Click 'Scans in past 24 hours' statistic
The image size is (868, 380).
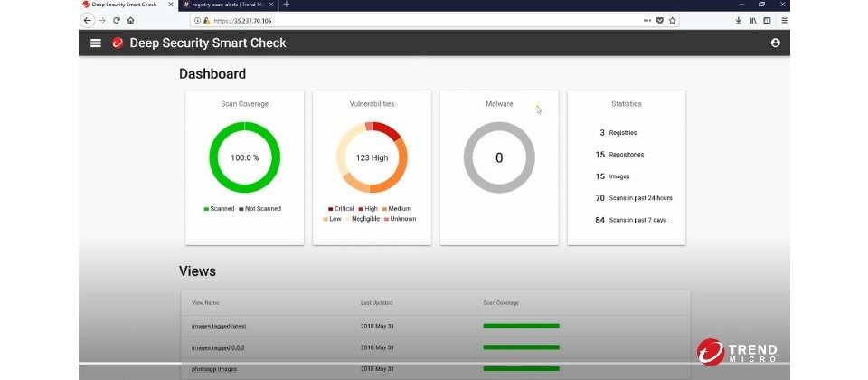634,198
